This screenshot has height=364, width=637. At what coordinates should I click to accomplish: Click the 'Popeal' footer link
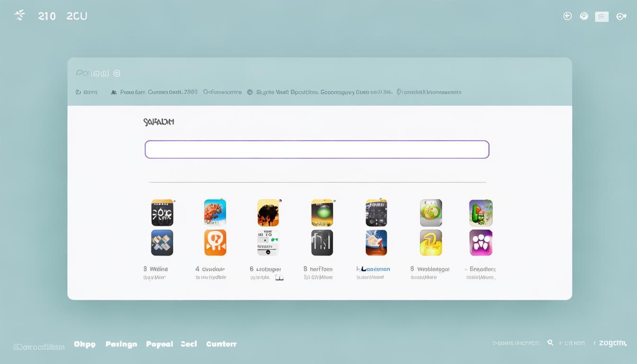click(159, 344)
